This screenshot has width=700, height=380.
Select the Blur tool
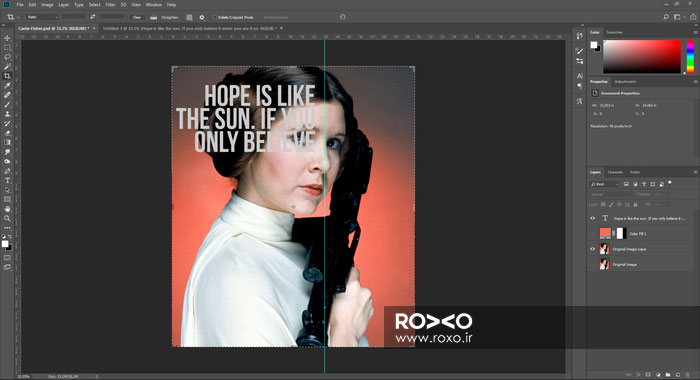(7, 152)
